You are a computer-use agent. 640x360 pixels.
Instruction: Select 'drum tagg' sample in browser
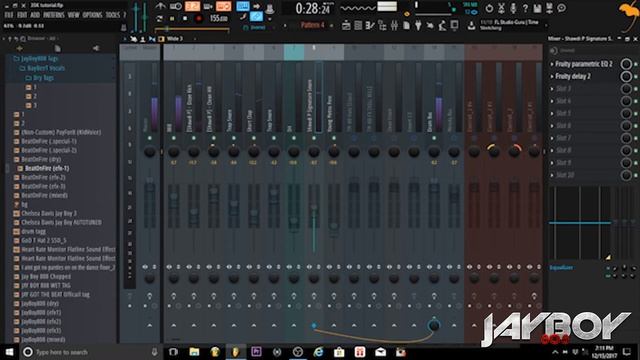tap(33, 231)
